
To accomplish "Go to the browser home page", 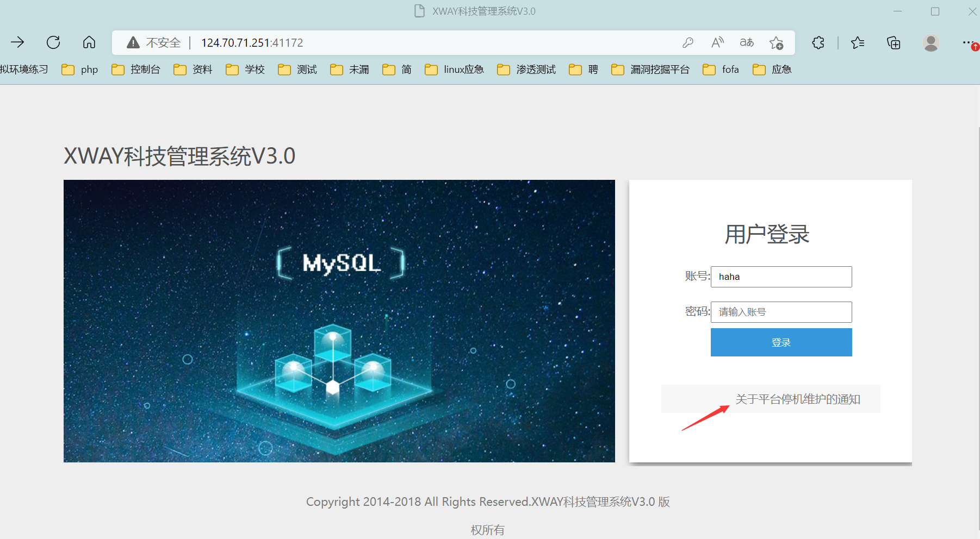I will click(89, 42).
